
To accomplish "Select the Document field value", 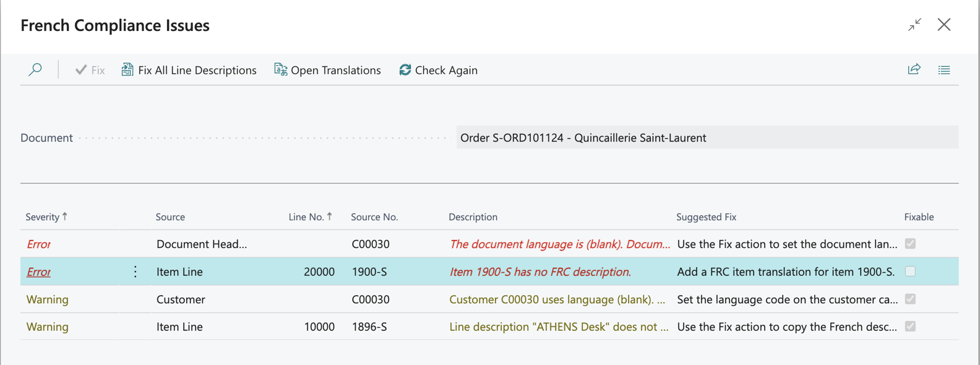I will click(707, 137).
